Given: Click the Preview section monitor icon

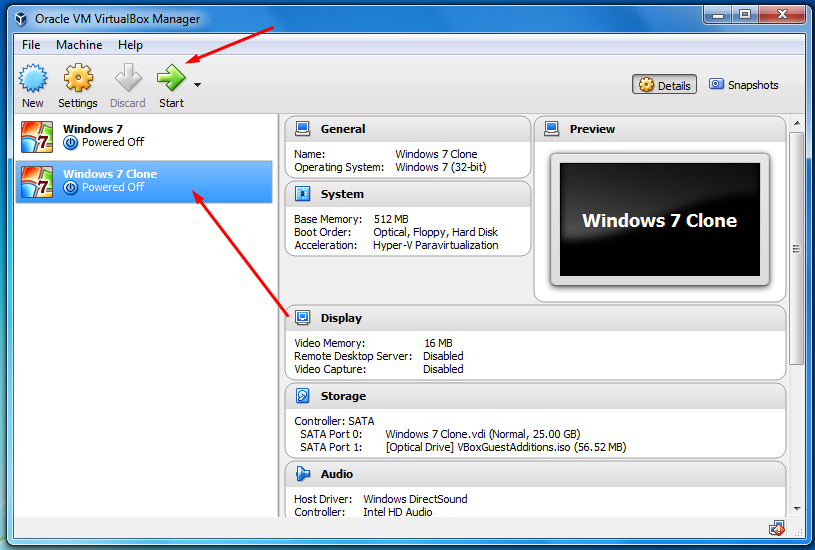Looking at the screenshot, I should tap(551, 128).
